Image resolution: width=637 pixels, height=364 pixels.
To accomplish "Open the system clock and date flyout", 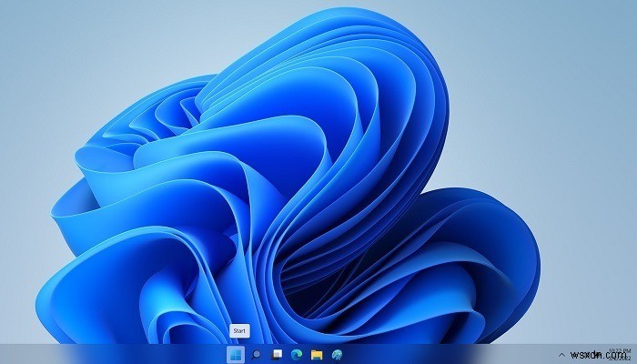I will point(620,354).
